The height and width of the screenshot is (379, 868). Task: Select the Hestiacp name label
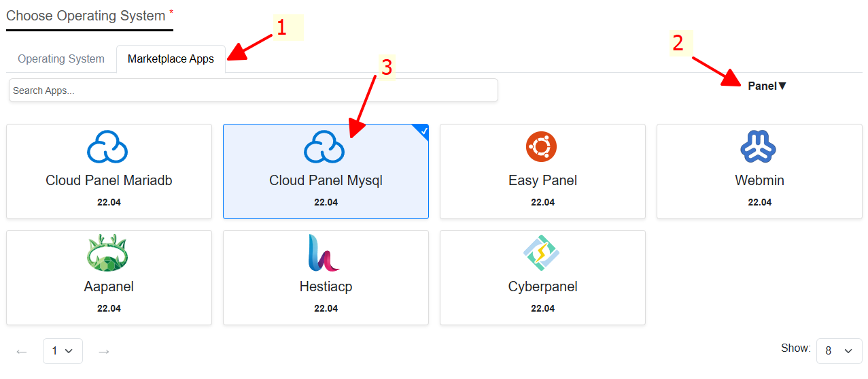pos(326,286)
